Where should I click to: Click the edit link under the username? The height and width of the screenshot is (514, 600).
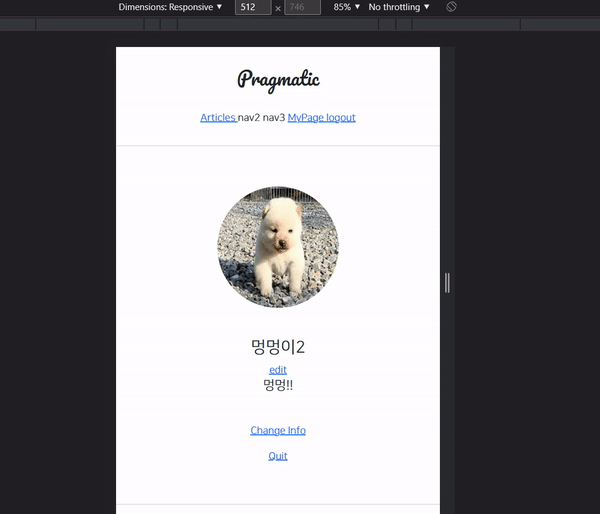278,370
